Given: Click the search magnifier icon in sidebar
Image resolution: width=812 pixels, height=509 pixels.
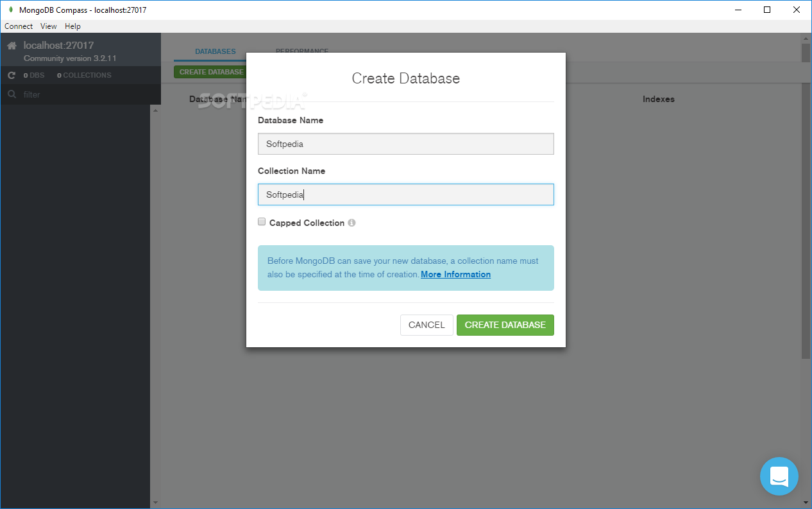Looking at the screenshot, I should (12, 94).
